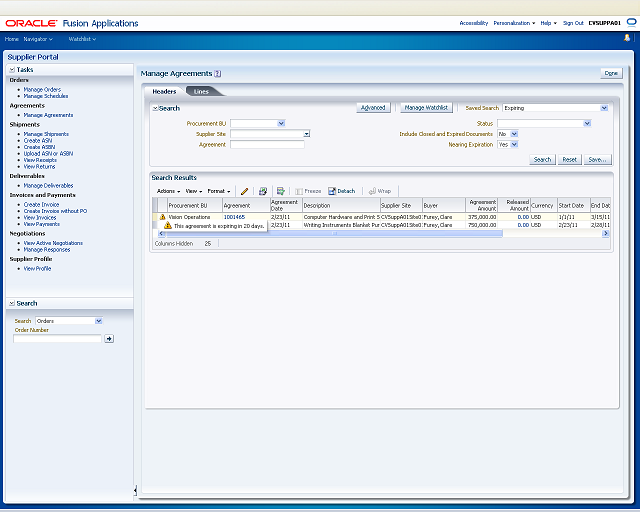Open Manage Schedules task link

[x=46, y=96]
